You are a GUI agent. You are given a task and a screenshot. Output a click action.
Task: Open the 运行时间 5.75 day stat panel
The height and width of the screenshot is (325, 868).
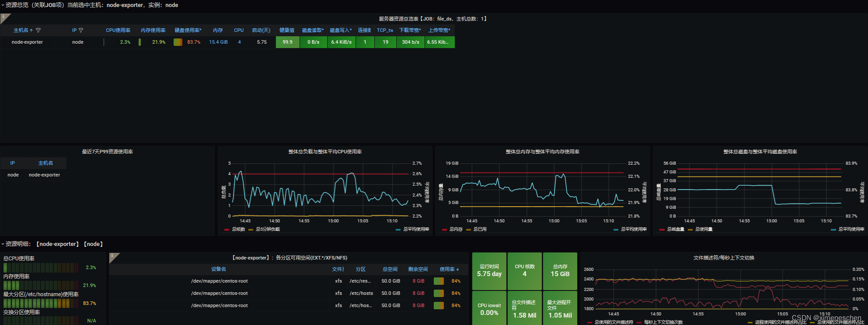[489, 271]
